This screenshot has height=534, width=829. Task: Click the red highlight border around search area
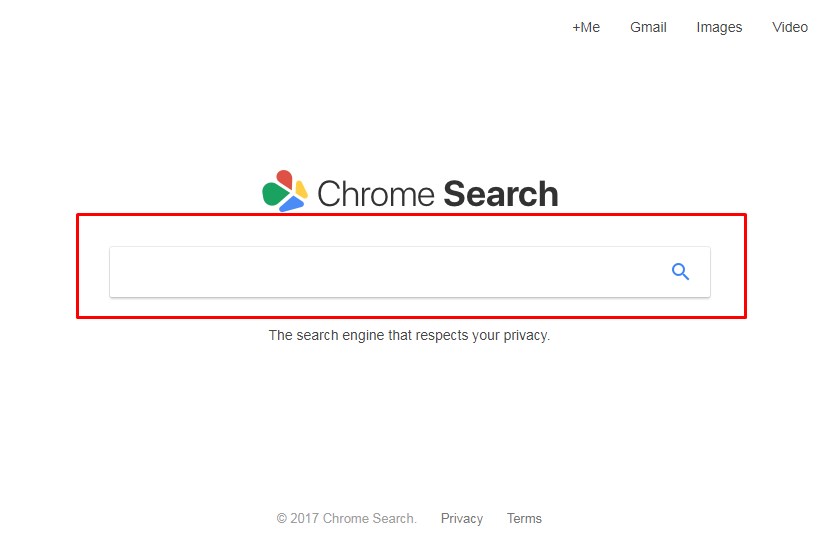[x=411, y=215]
